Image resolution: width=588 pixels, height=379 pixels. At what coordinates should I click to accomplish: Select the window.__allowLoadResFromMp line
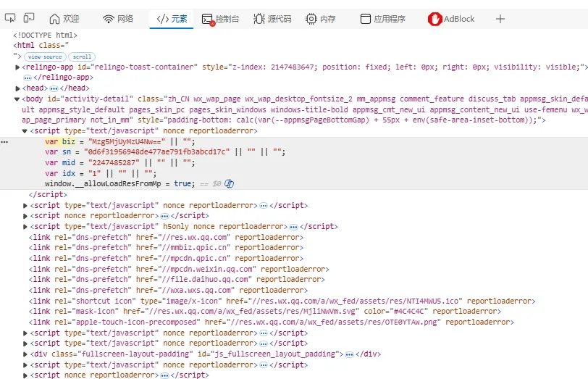pyautogui.click(x=120, y=183)
